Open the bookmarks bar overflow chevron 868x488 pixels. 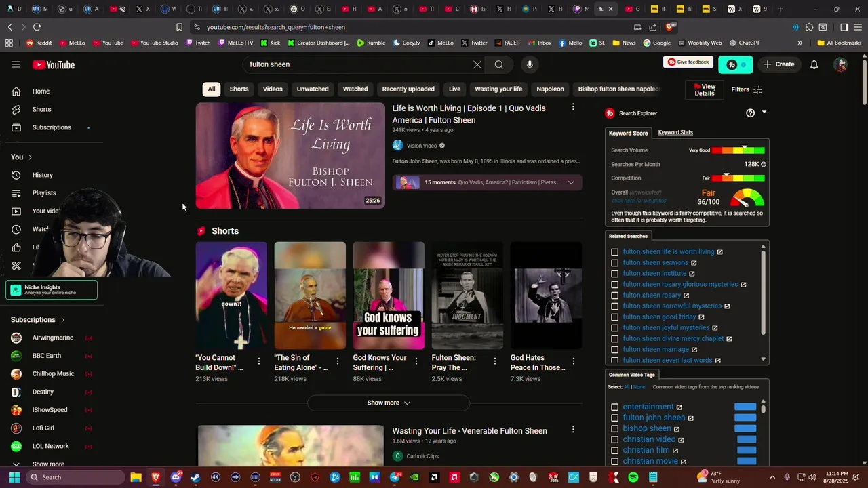(800, 43)
